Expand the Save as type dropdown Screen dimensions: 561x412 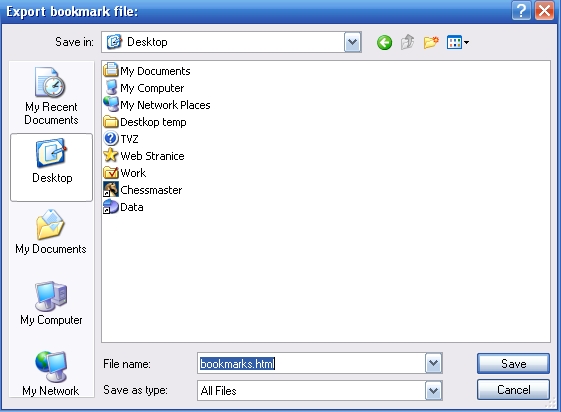pyautogui.click(x=434, y=391)
